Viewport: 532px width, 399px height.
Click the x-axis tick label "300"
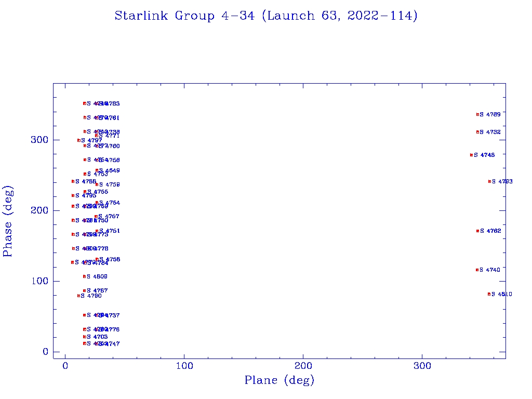click(x=422, y=366)
